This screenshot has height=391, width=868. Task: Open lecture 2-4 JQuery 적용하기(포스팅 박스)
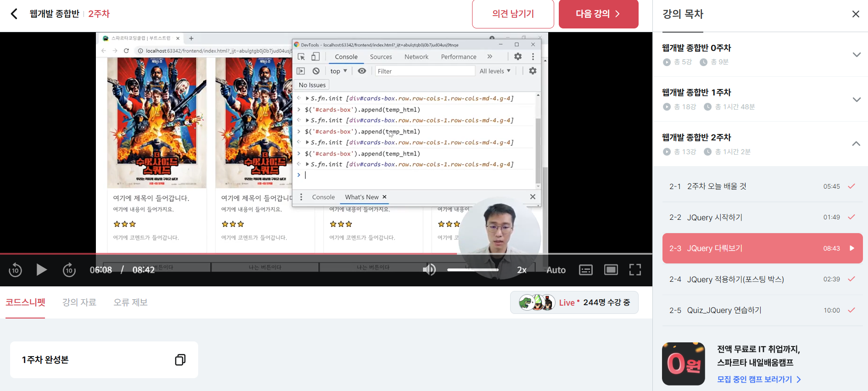point(762,279)
